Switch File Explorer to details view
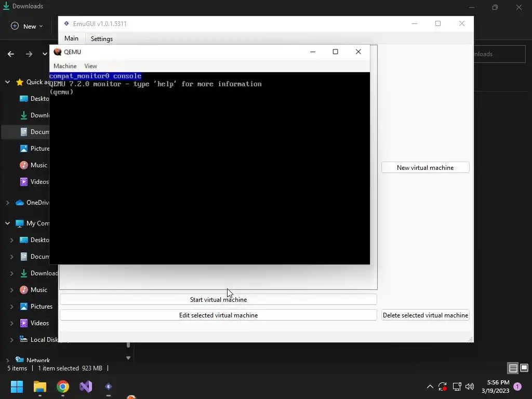 [513, 368]
